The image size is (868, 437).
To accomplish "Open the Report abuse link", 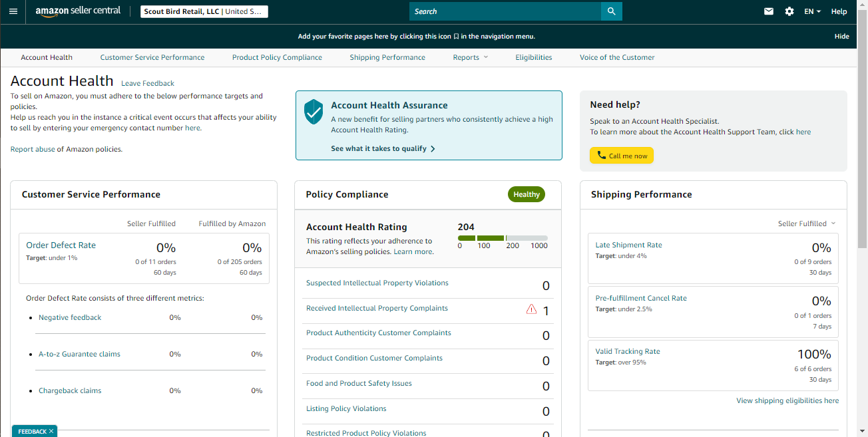I will coord(33,149).
